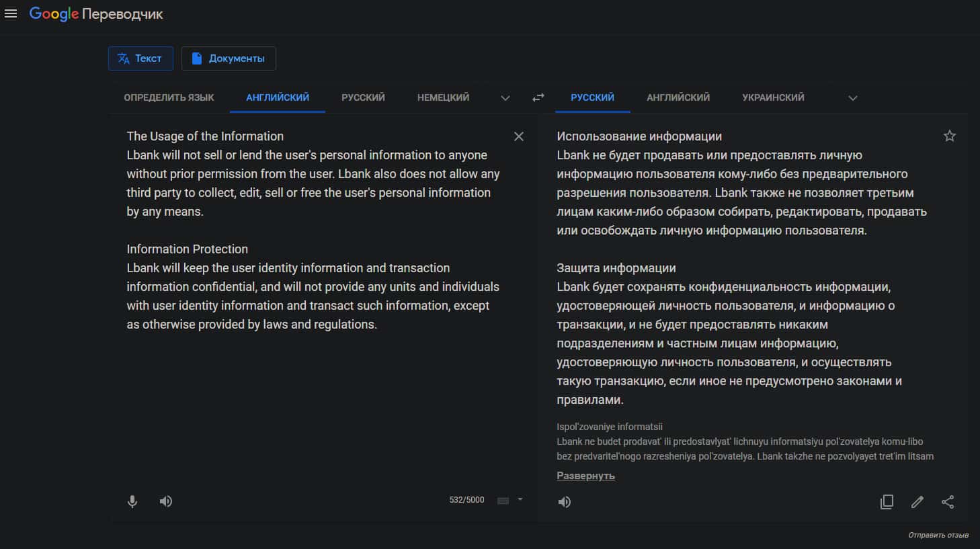
Task: Share the translation
Action: 948,502
